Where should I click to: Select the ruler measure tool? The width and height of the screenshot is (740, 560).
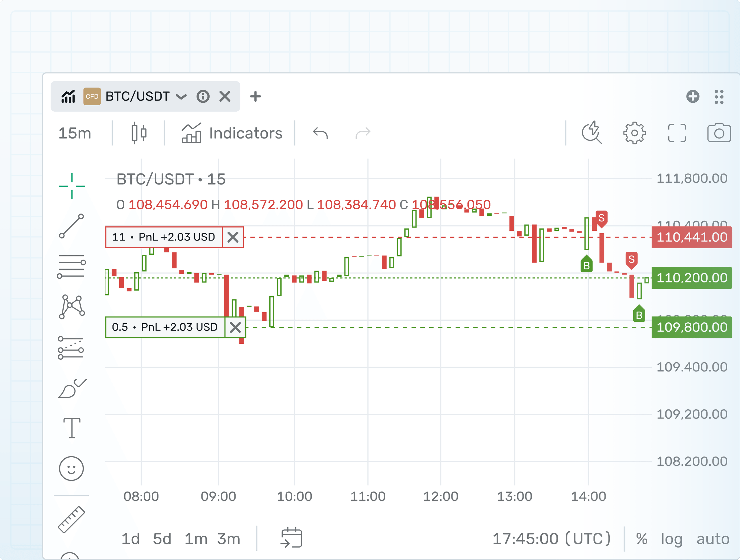71,519
